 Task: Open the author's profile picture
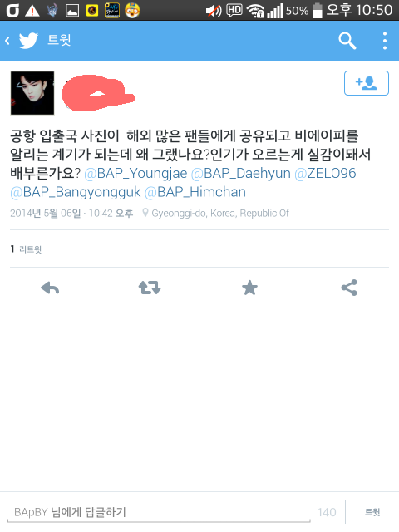coord(32,93)
